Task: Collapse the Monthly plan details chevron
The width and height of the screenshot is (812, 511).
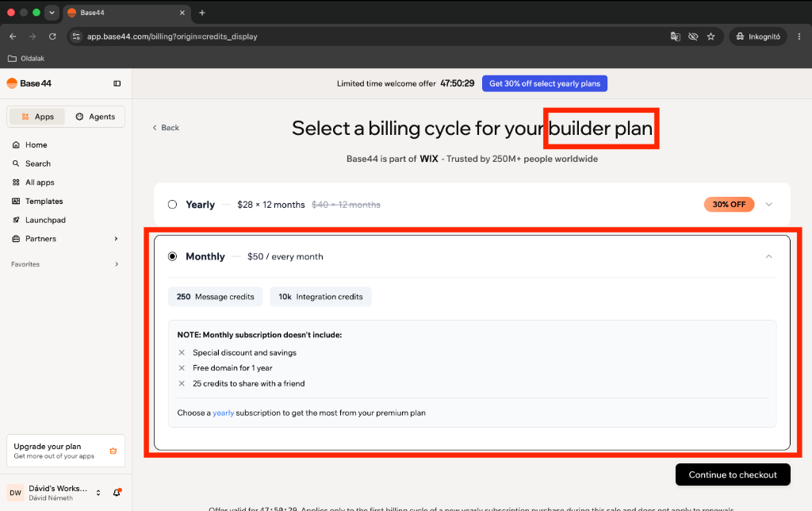Action: coord(769,256)
